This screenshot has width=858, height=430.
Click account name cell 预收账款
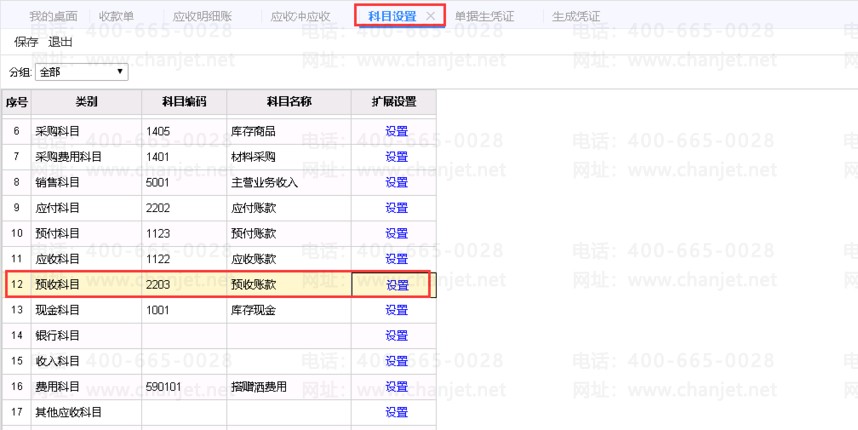click(x=289, y=284)
